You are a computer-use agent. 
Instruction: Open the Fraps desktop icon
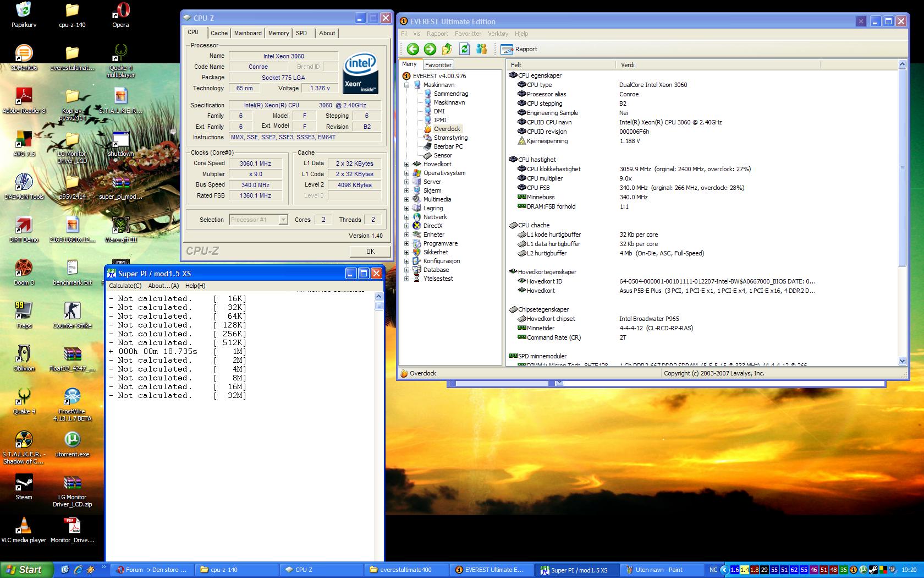click(24, 315)
